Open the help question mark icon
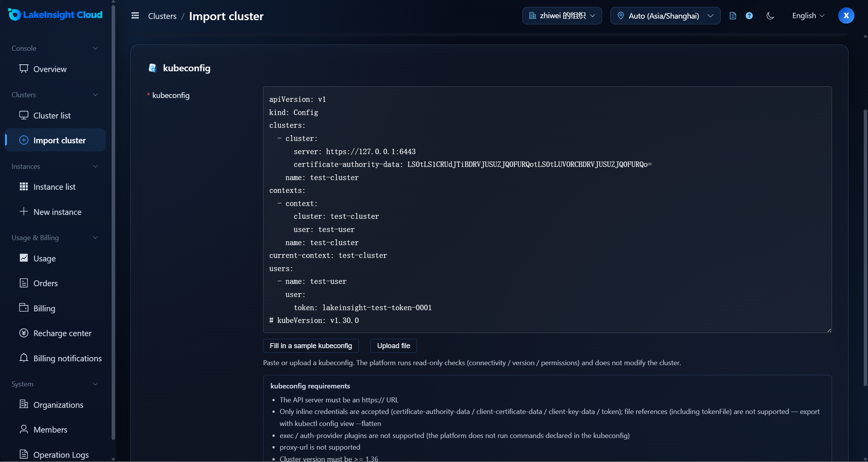868x462 pixels. pyautogui.click(x=749, y=15)
